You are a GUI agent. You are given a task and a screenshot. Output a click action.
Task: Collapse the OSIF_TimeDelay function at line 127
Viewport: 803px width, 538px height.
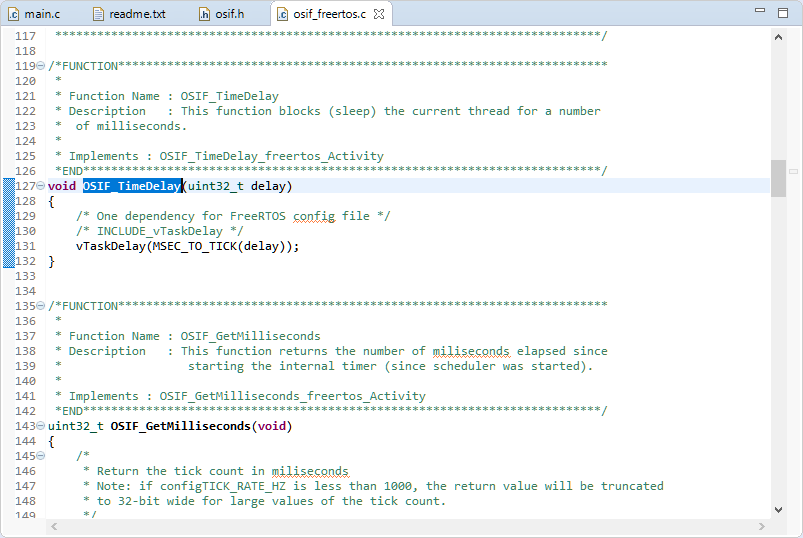pos(41,186)
